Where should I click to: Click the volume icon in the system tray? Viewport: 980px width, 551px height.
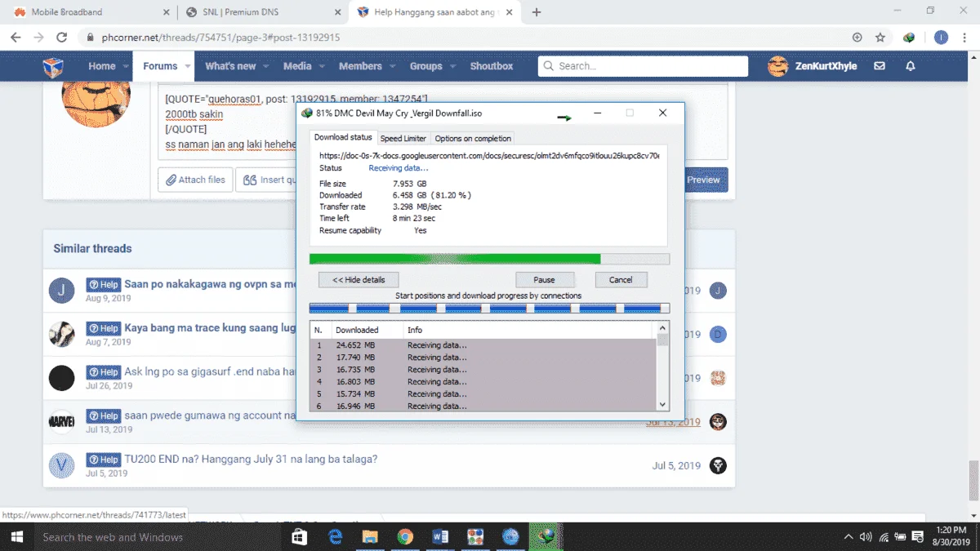pos(866,537)
